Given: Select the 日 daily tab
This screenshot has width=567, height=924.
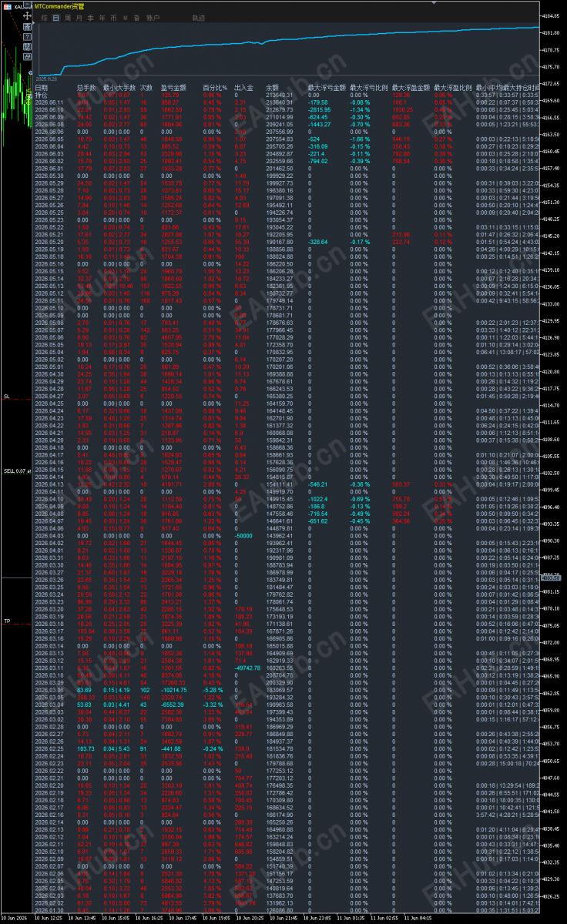Looking at the screenshot, I should [x=56, y=18].
